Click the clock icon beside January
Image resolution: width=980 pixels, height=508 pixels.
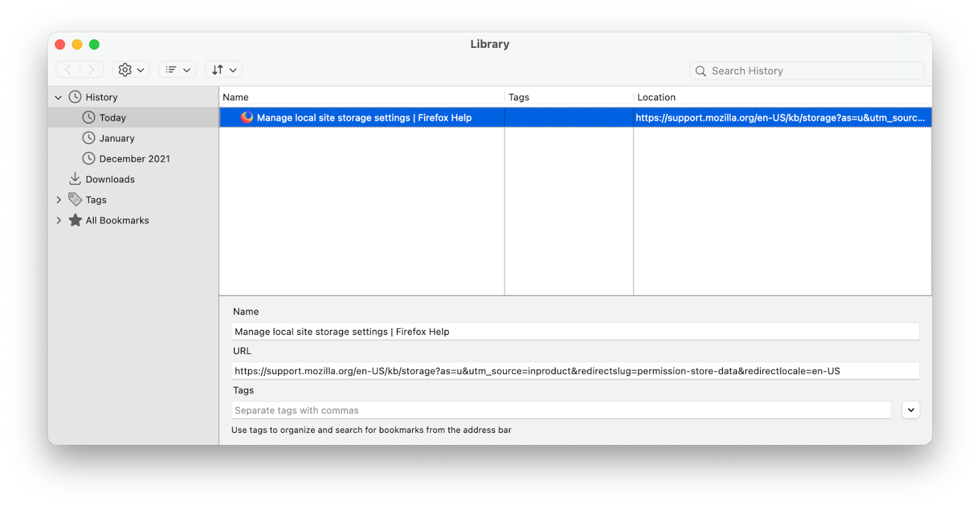point(89,138)
